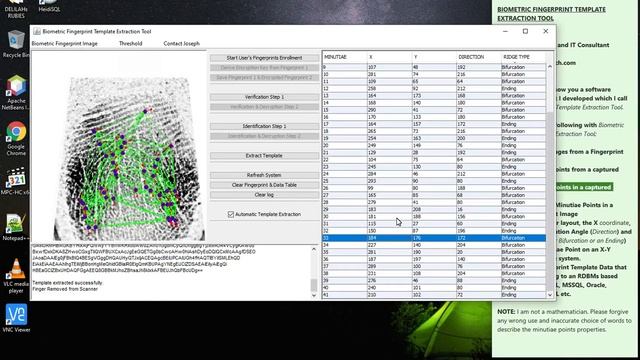The image size is (640, 360).
Task: Open the VNC Viewer desktop icon
Action: (16, 318)
